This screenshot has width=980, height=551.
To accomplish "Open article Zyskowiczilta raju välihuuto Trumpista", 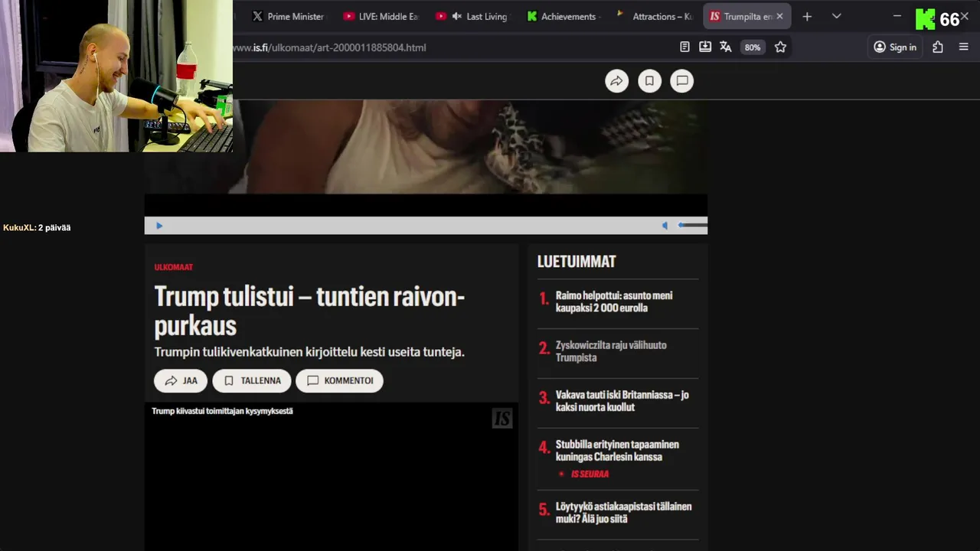I will 611,351.
